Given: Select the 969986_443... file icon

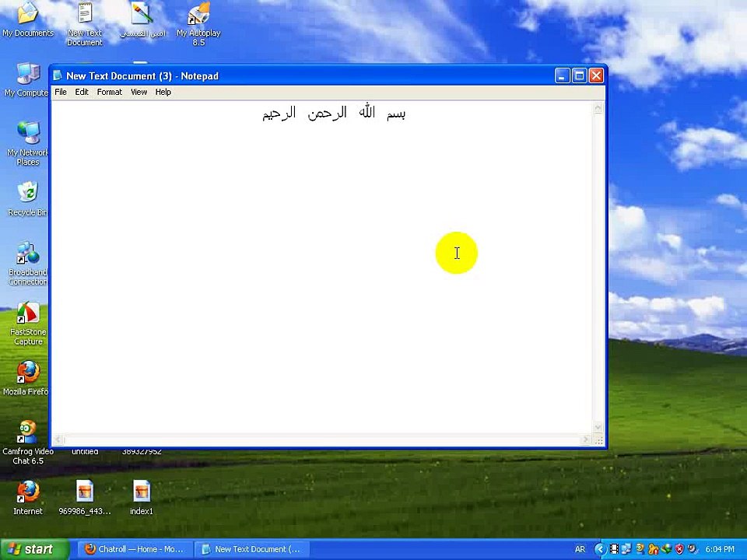Looking at the screenshot, I should tap(85, 498).
